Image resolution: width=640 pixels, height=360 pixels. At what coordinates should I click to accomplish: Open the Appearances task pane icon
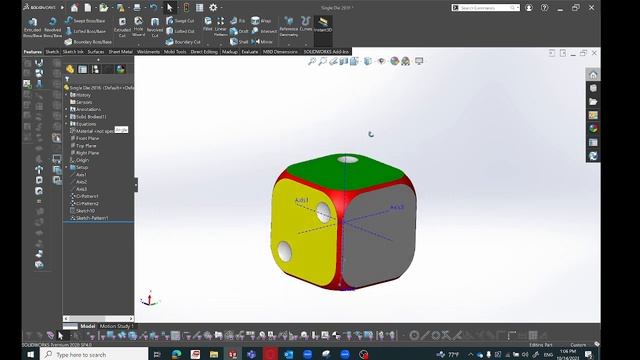tap(593, 129)
